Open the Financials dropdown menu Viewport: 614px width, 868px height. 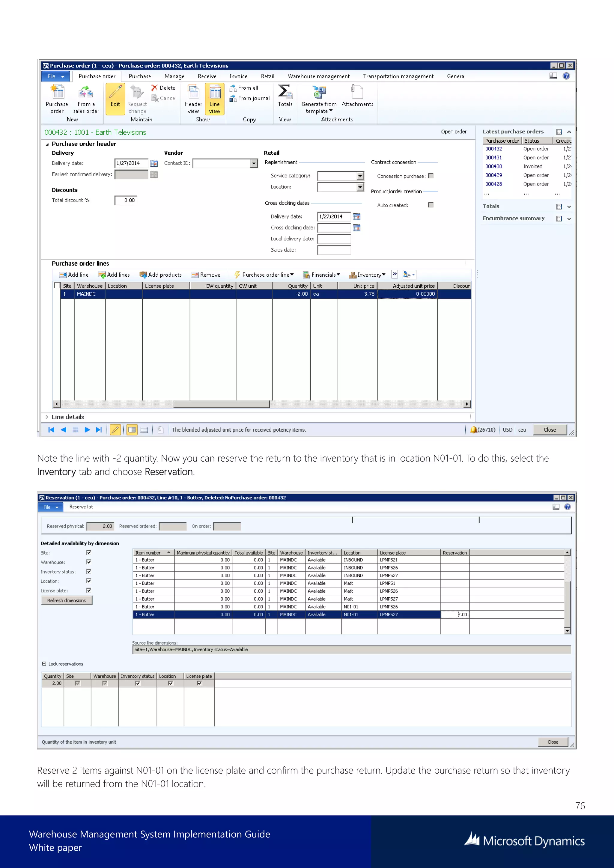click(x=321, y=275)
